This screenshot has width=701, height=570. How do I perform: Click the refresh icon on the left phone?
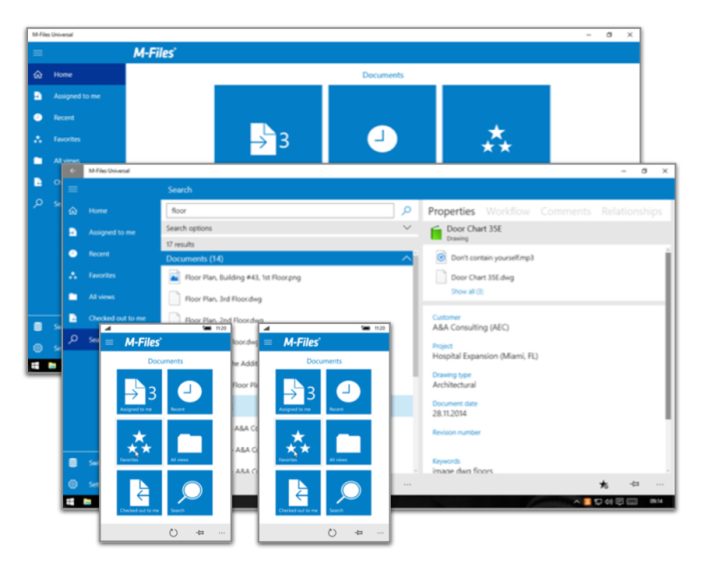pos(173,532)
